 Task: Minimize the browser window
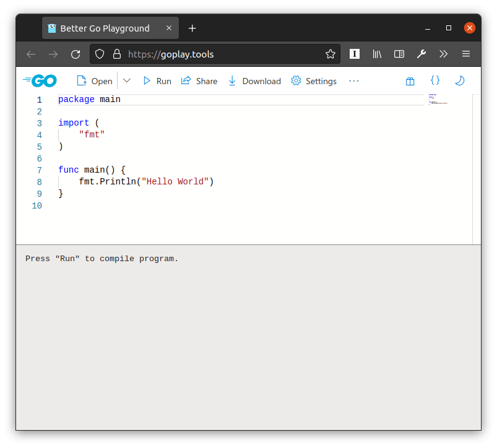tap(428, 28)
